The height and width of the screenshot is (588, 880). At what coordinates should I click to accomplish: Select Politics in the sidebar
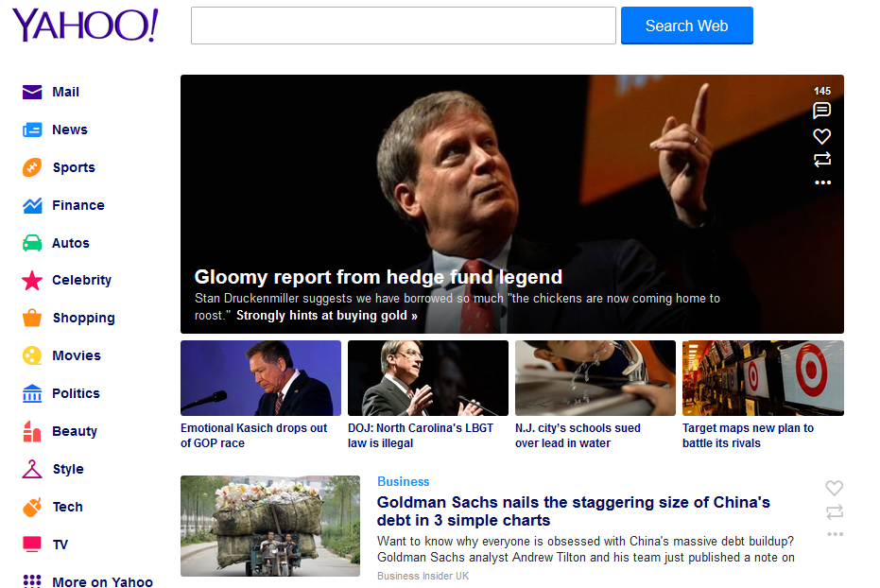(x=76, y=393)
